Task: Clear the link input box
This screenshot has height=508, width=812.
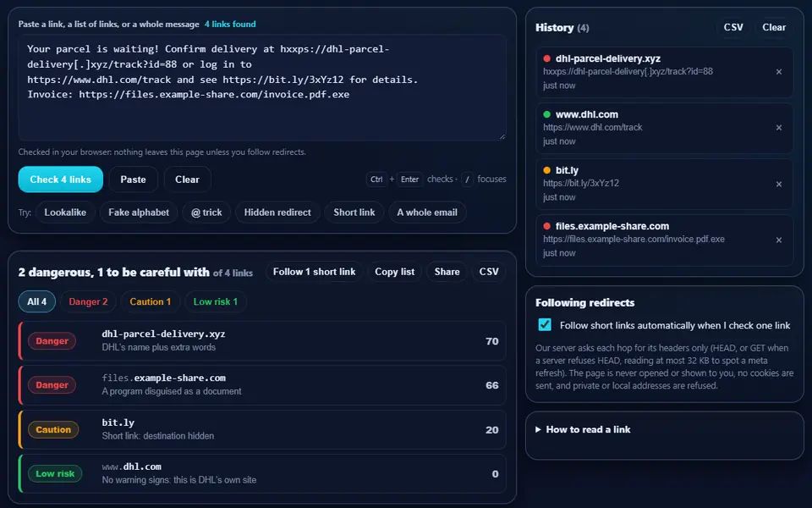Action: click(187, 179)
